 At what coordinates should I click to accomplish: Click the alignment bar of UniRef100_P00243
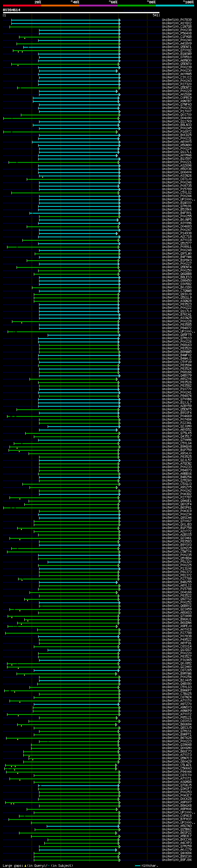(x=79, y=81)
